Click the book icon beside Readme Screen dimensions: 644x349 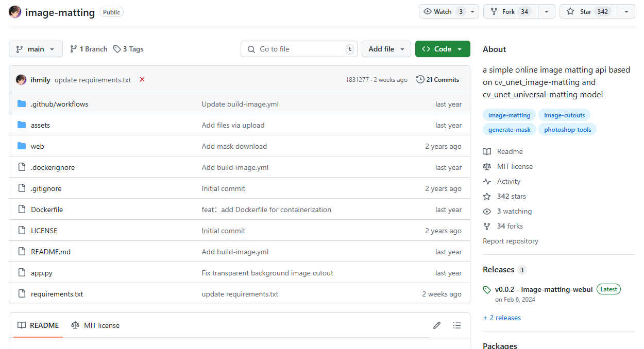click(487, 151)
